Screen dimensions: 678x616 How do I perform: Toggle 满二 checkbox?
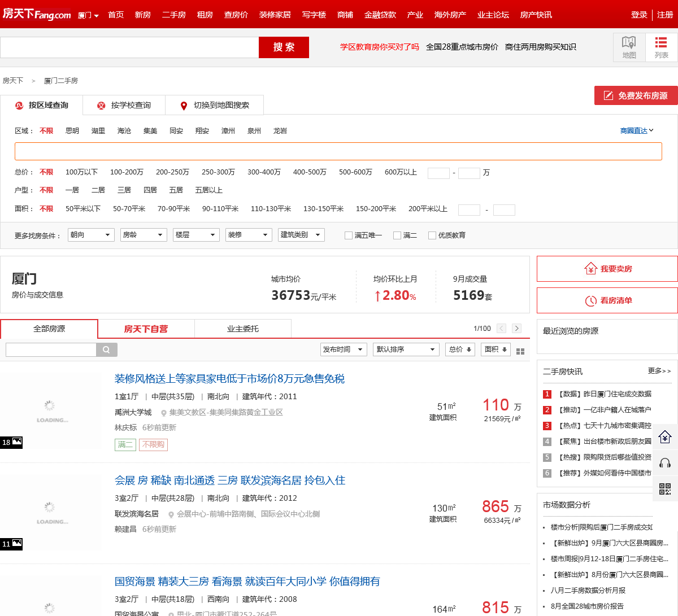397,235
